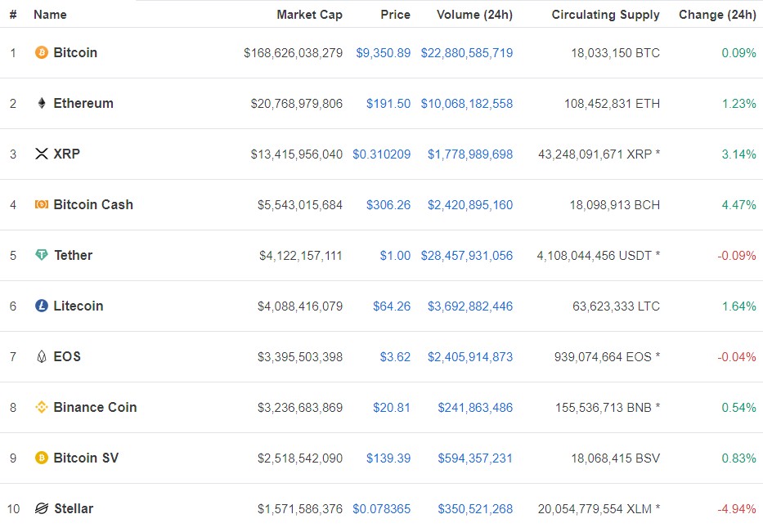763x532 pixels.
Task: Sort table by Price header
Action: pyautogui.click(x=395, y=15)
